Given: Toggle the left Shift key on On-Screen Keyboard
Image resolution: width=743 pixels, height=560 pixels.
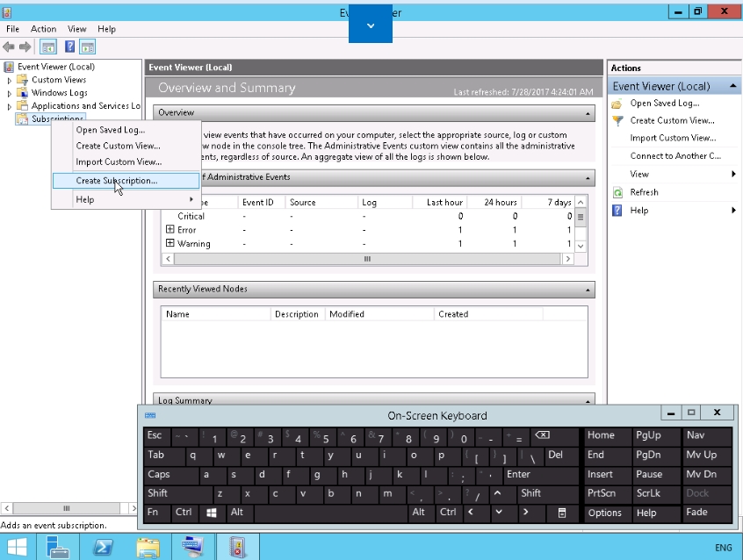Looking at the screenshot, I should pos(177,493).
